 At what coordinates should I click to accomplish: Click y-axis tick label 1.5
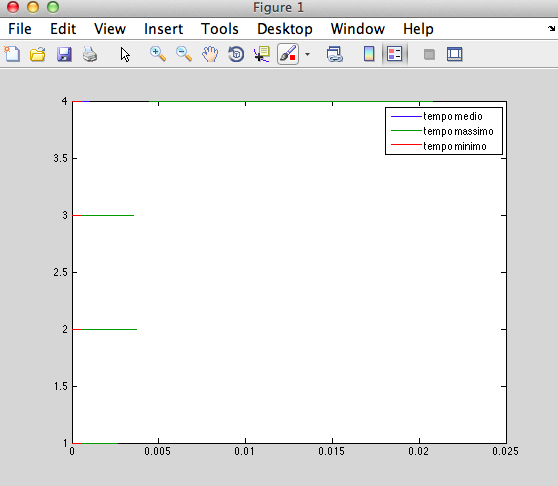click(x=60, y=386)
